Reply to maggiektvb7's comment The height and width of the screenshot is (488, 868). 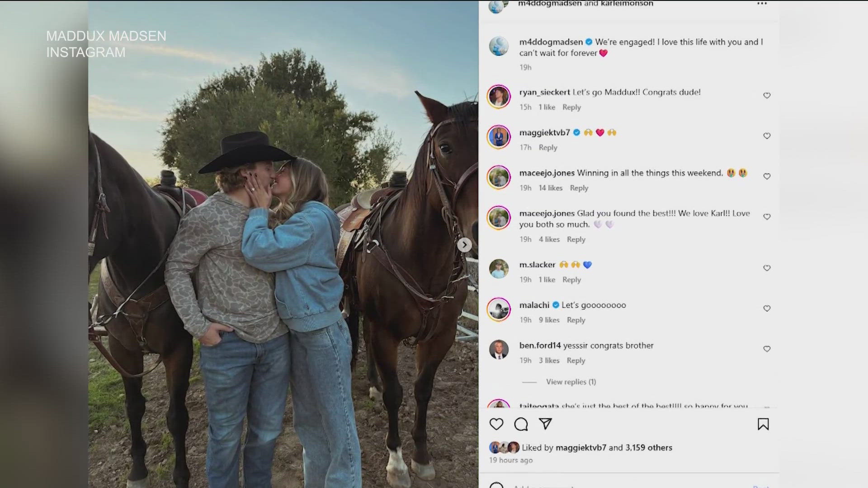pos(548,147)
